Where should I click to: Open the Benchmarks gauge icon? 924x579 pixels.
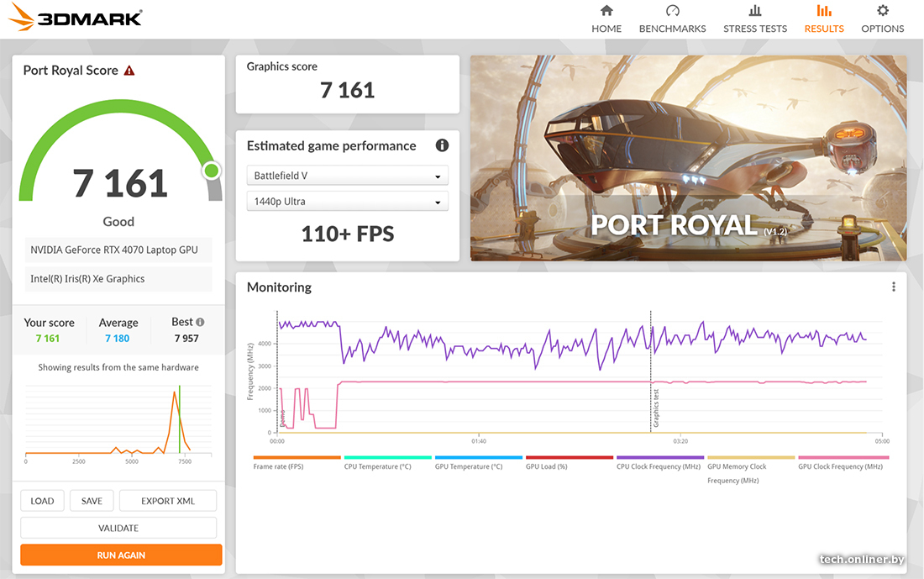[x=672, y=11]
